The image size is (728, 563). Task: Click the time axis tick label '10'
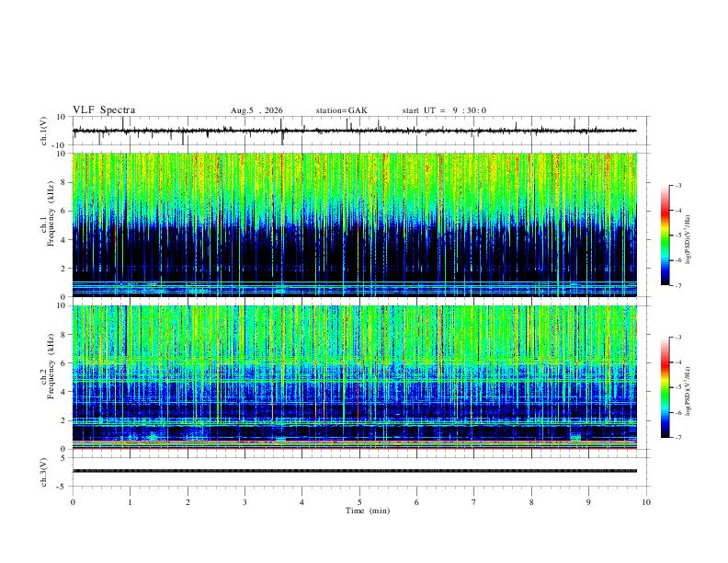tap(646, 502)
